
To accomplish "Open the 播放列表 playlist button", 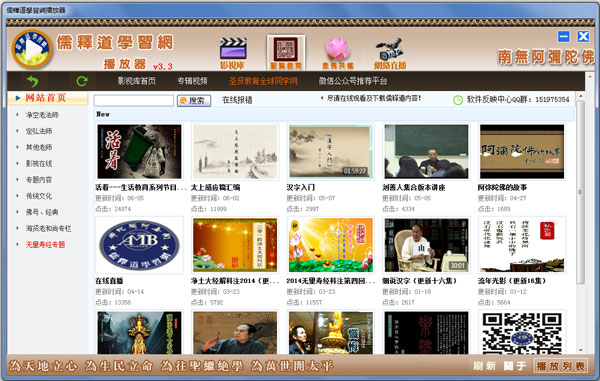I will tap(561, 366).
